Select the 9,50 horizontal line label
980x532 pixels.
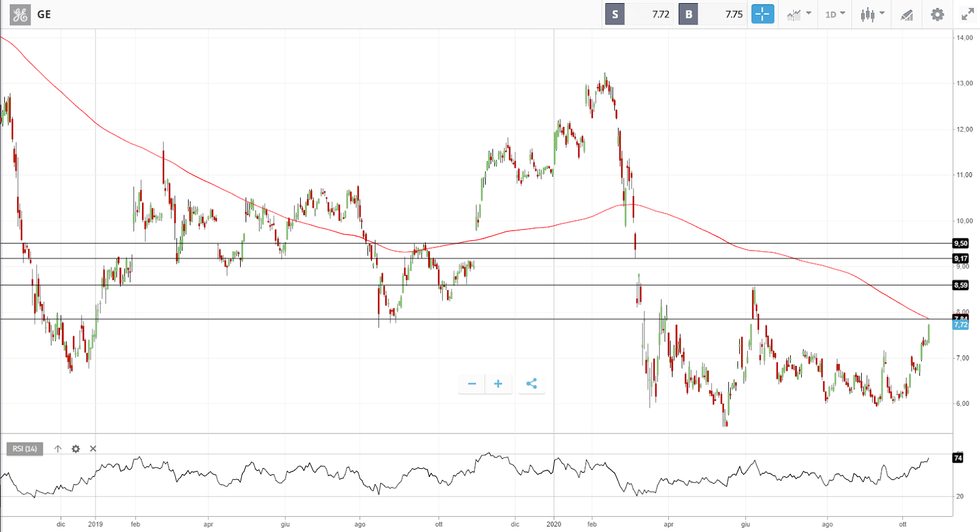[x=961, y=243]
